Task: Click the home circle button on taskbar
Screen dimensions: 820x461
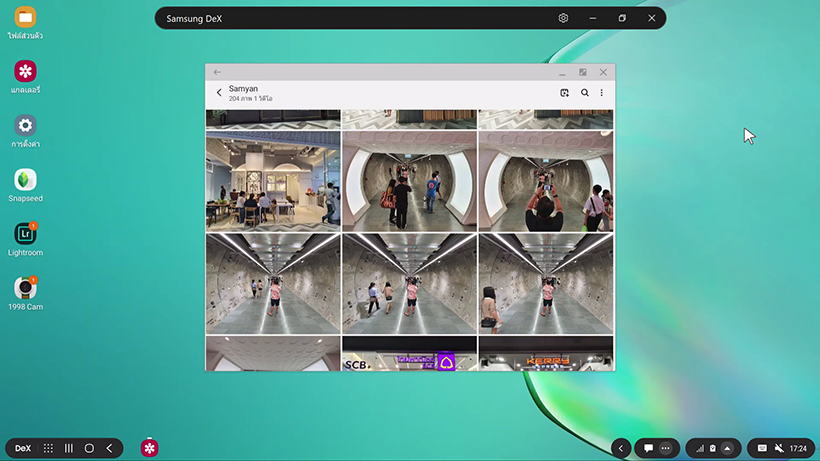Action: click(x=89, y=448)
